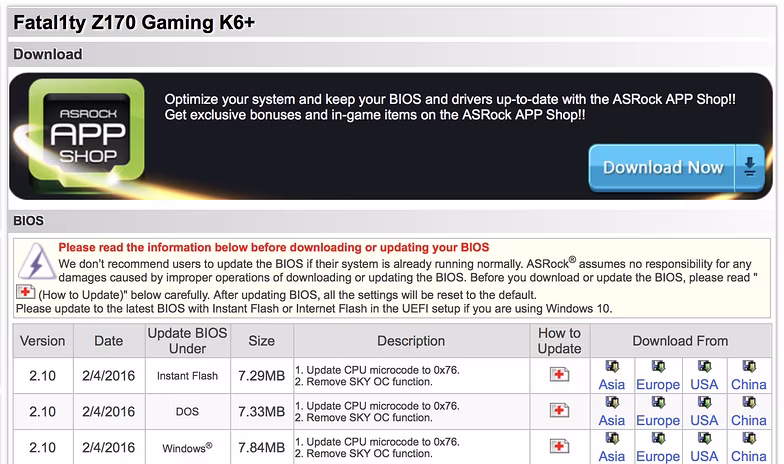Click the 7.29MB size cell
The height and width of the screenshot is (464, 784).
point(262,376)
